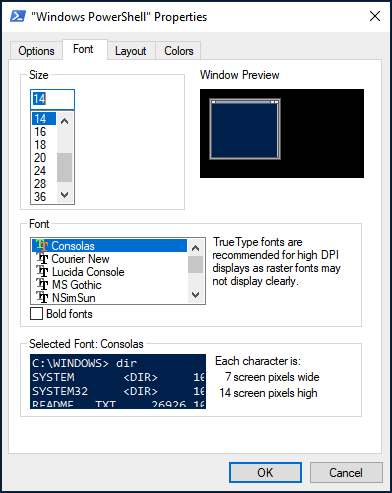Click the Window Preview thumbnail
The image size is (392, 493).
click(x=282, y=133)
